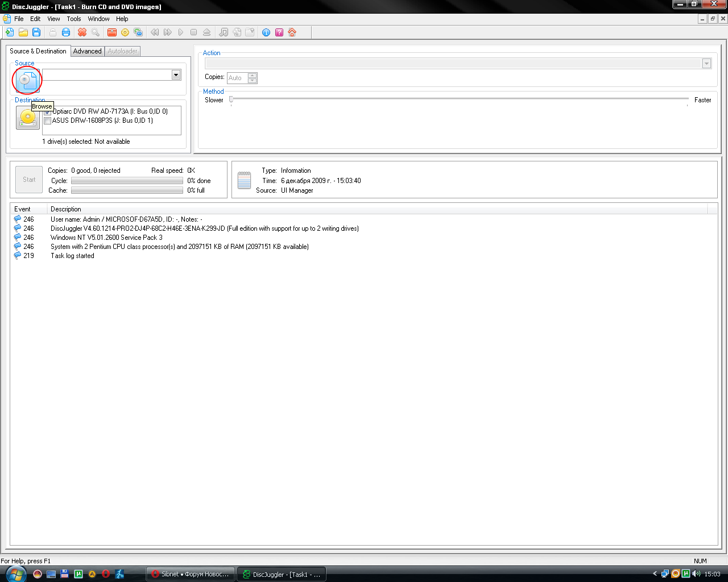Click the volume speaker tray icon
Viewport: 728px width, 582px height.
click(x=696, y=573)
